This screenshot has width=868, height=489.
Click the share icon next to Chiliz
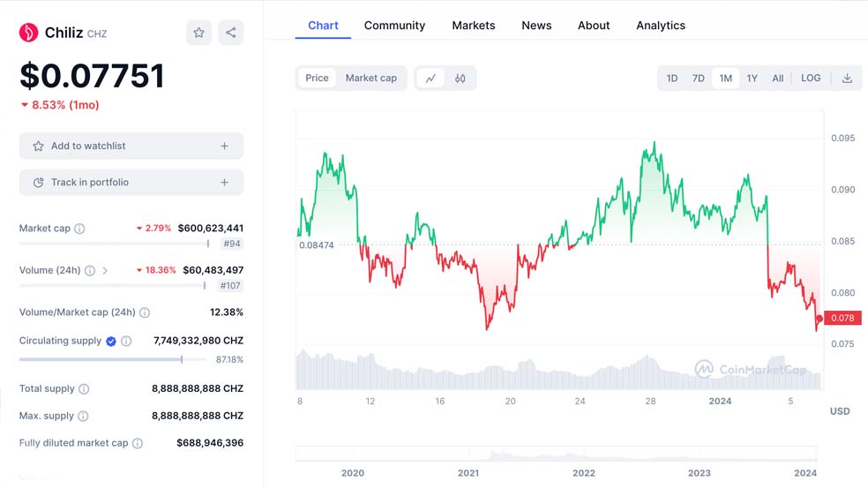[230, 33]
